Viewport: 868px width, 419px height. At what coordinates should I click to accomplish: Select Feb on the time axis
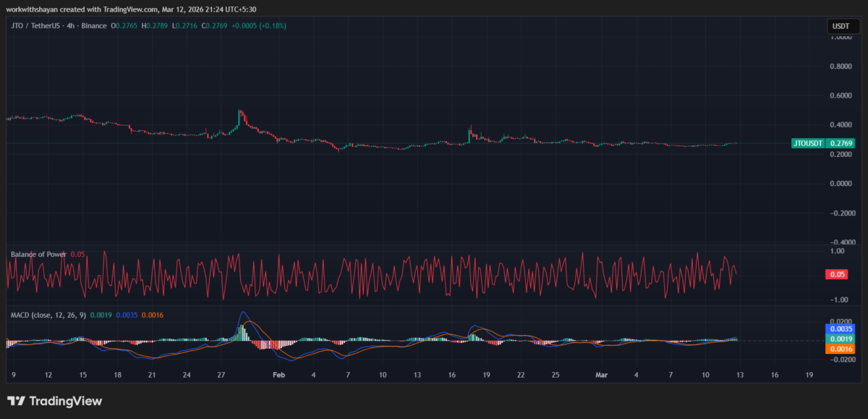point(278,375)
